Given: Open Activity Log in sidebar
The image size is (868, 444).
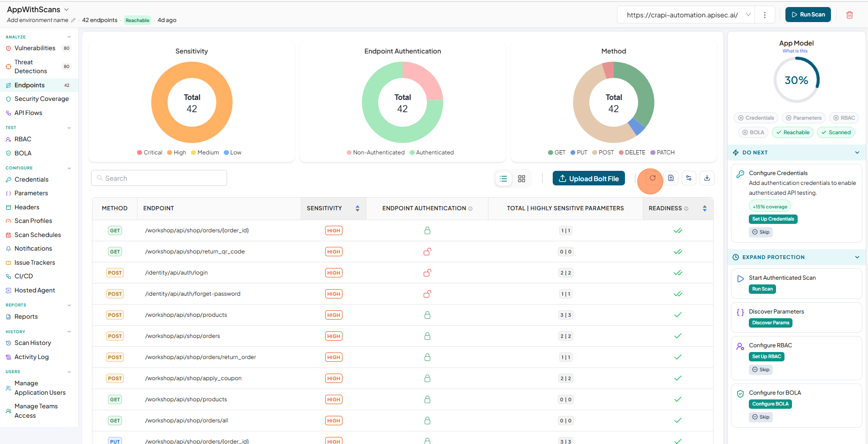Looking at the screenshot, I should tap(31, 357).
